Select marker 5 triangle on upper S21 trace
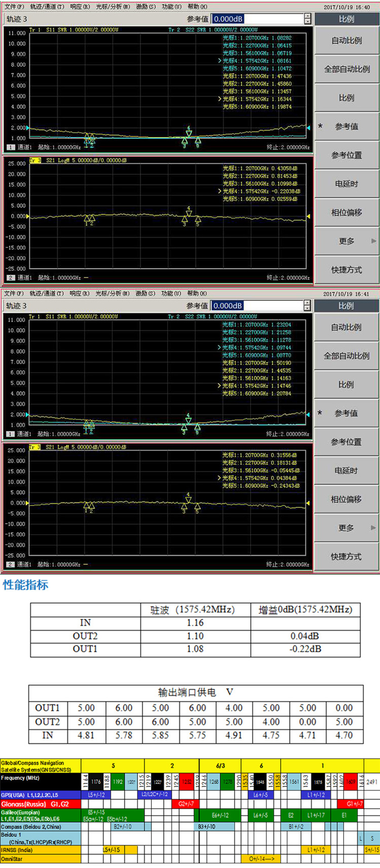 (198, 219)
